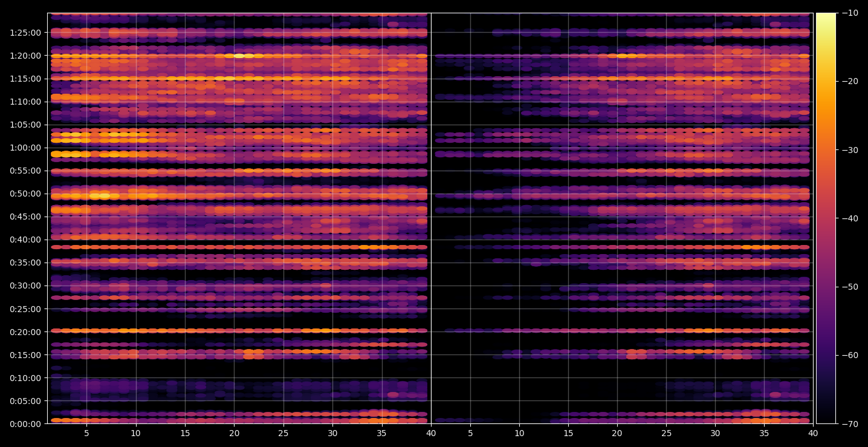This screenshot has width=868, height=447.
Task: Click the 0:25:00 time axis label
Action: click(25, 309)
